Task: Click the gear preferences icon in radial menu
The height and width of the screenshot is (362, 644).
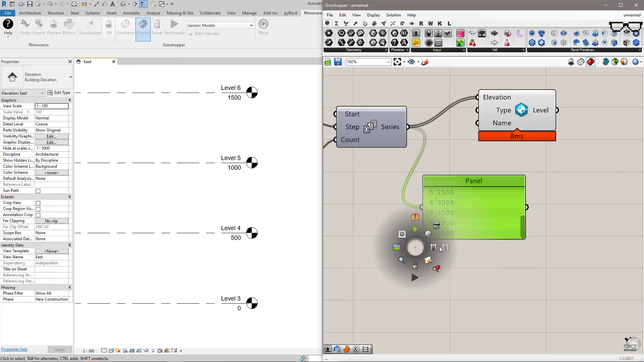Action: click(x=402, y=234)
